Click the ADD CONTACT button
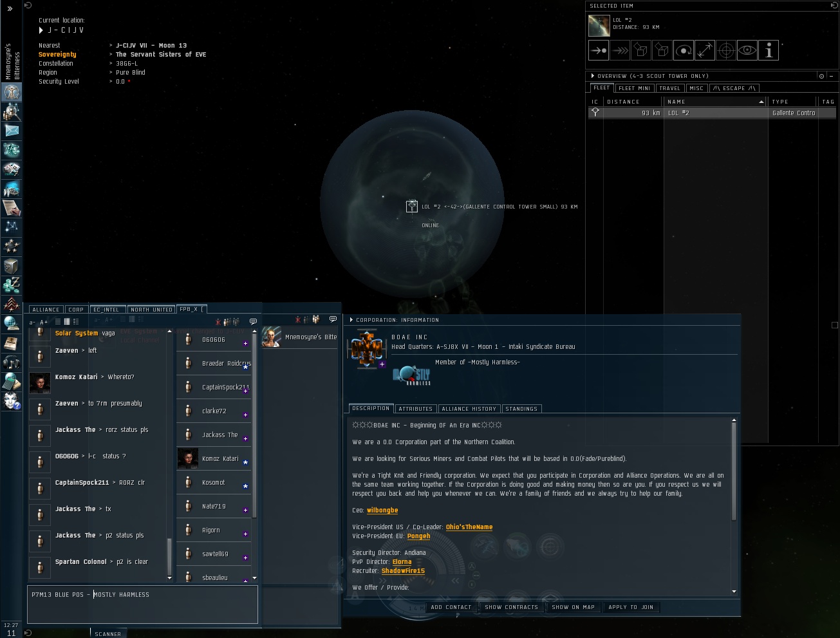The width and height of the screenshot is (840, 638). pos(451,607)
